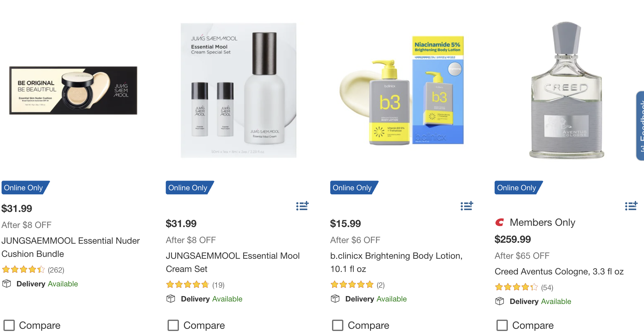View the 262 reviews star rating
This screenshot has width=644, height=336.
(x=33, y=270)
